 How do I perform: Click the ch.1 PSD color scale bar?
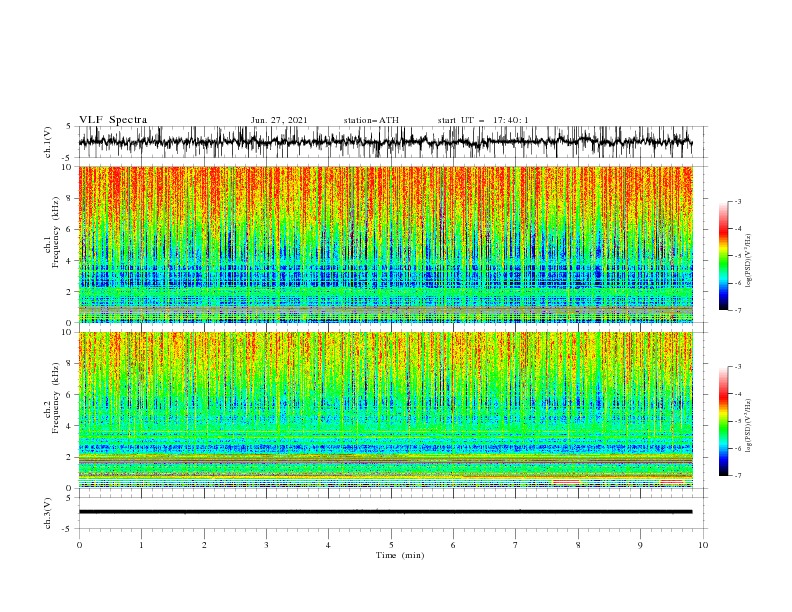pos(723,256)
